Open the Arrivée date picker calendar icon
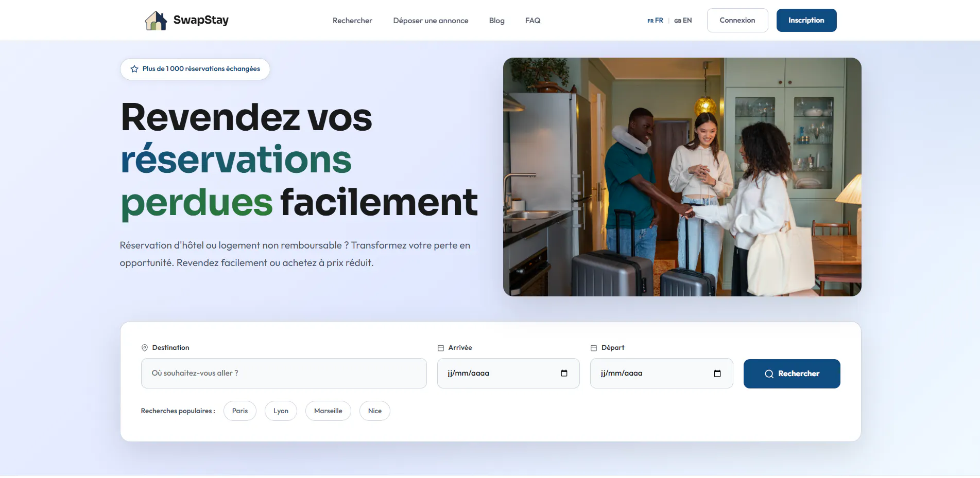The width and height of the screenshot is (980, 478). coord(564,373)
